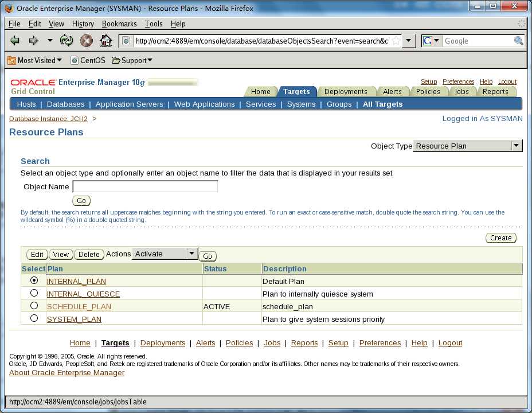Open the Bookmarks menu
The image size is (532, 413).
[119, 24]
